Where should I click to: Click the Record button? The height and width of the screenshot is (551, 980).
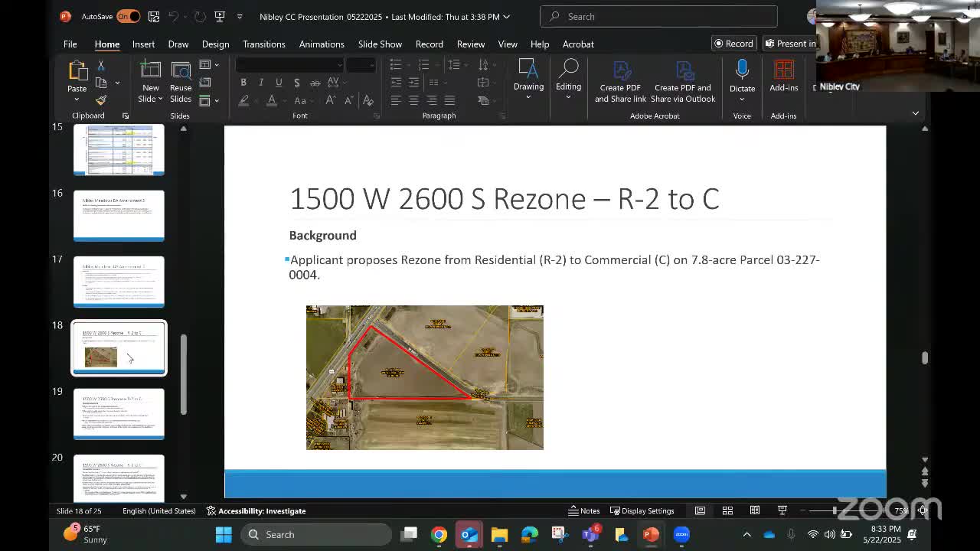click(733, 44)
